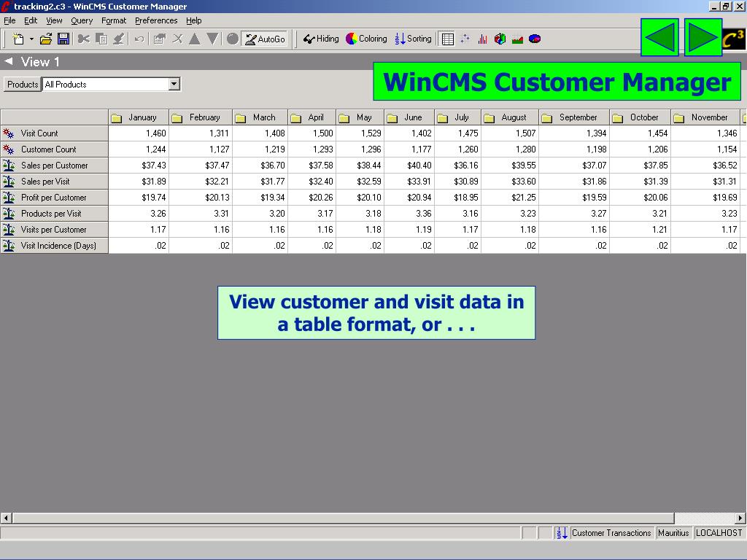Switch to pie chart view icon

tap(535, 39)
